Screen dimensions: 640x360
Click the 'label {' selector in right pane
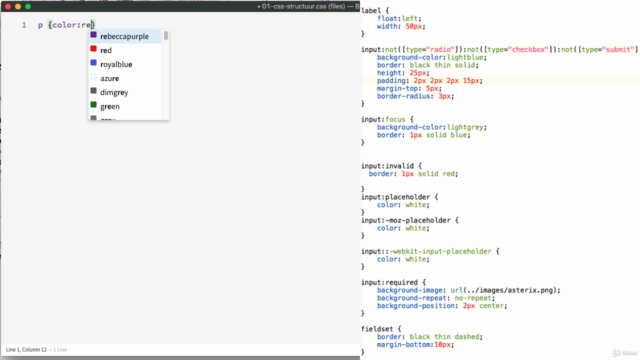click(x=375, y=11)
